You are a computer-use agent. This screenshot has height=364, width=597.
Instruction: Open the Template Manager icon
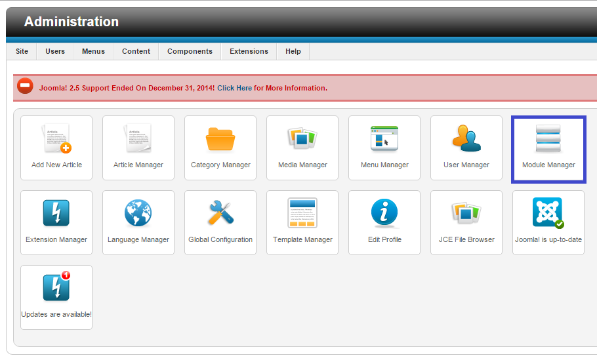point(302,213)
